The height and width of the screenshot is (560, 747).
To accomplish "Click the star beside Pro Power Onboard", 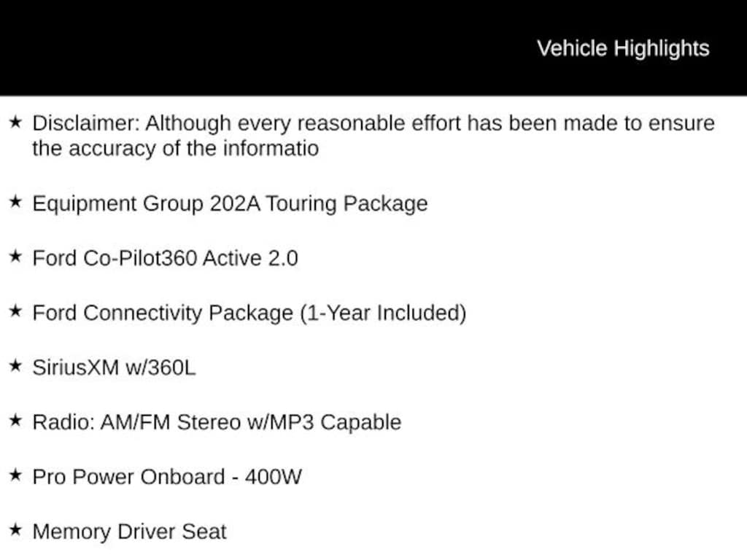I will tap(16, 475).
